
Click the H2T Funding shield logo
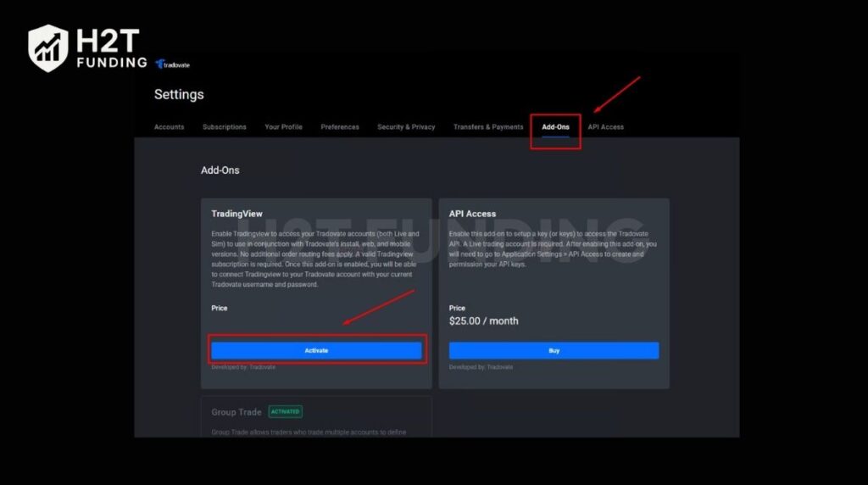pos(48,48)
